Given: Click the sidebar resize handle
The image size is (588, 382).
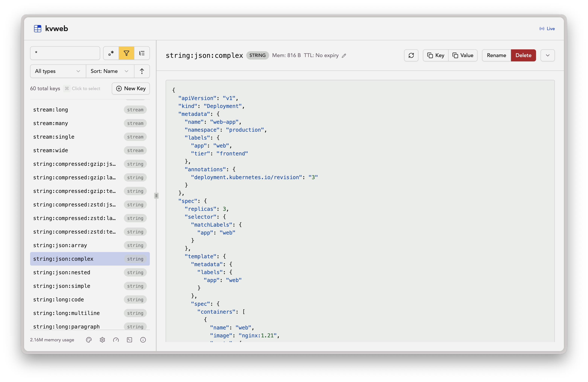Looking at the screenshot, I should [156, 196].
